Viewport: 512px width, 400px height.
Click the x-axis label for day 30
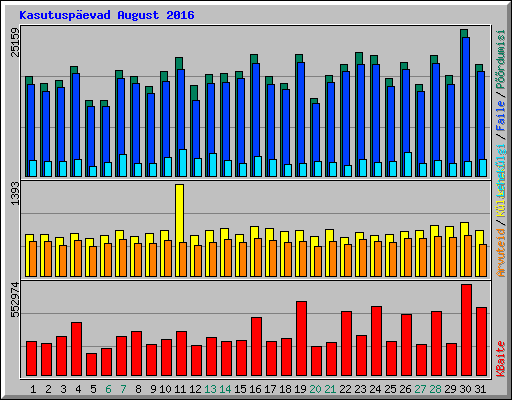click(465, 389)
